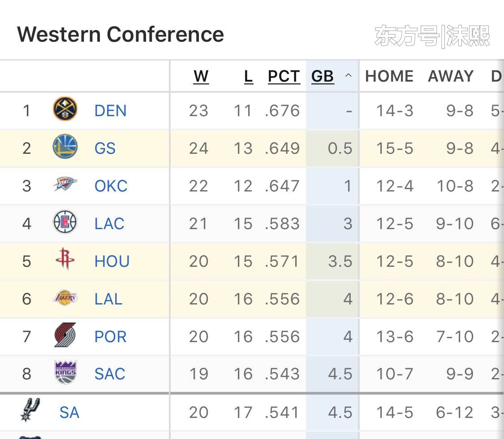Sort standings by PCT column header
The image size is (504, 439).
[x=284, y=77]
